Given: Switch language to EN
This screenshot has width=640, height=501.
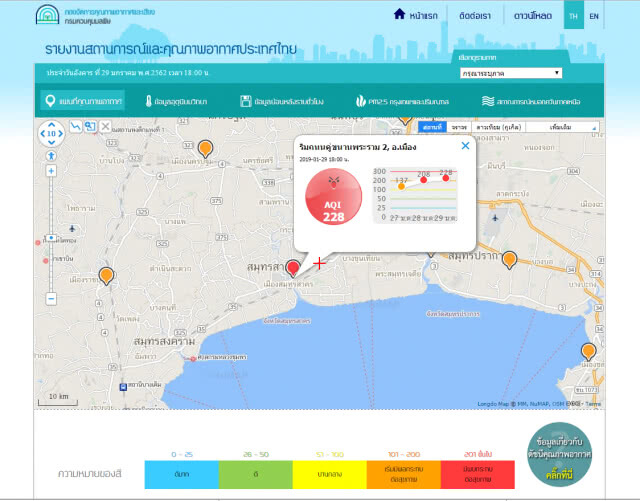Looking at the screenshot, I should 594,16.
